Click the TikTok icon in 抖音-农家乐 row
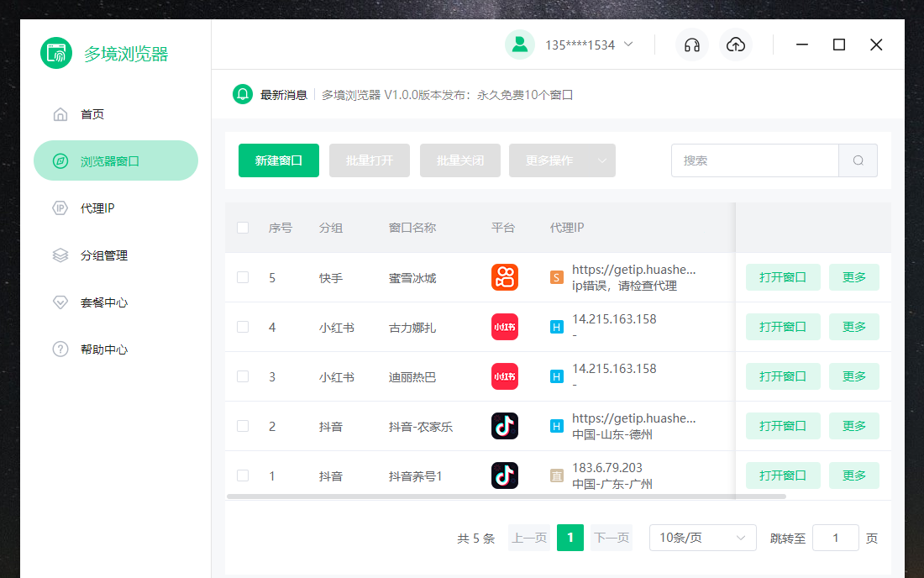The image size is (924, 578). [x=505, y=425]
